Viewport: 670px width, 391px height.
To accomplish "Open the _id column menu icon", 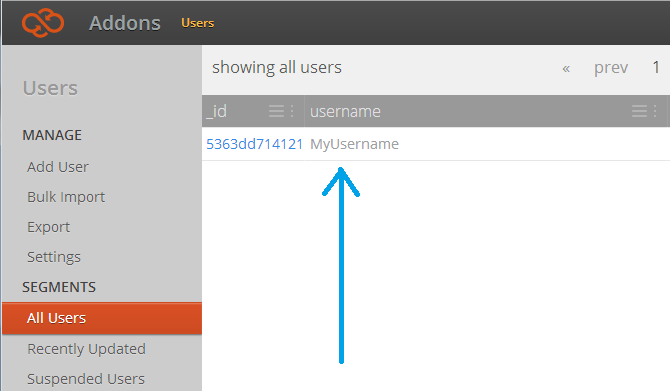I will coord(276,111).
